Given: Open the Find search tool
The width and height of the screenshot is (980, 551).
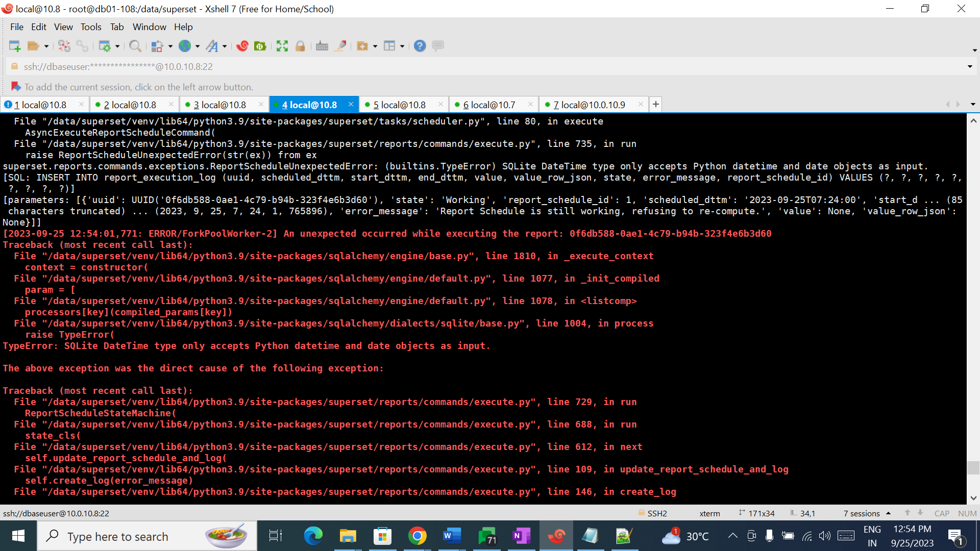Looking at the screenshot, I should (x=135, y=46).
